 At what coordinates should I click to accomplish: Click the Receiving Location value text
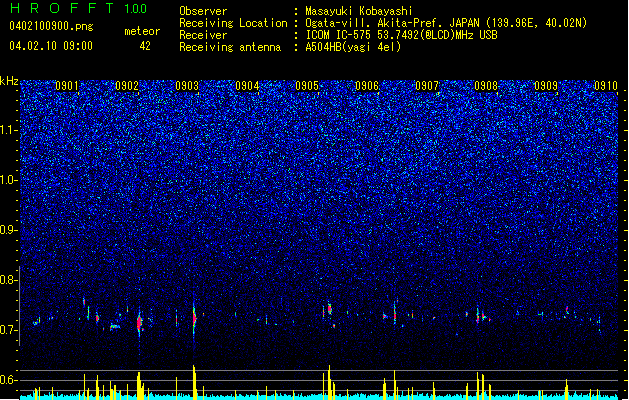tap(446, 23)
